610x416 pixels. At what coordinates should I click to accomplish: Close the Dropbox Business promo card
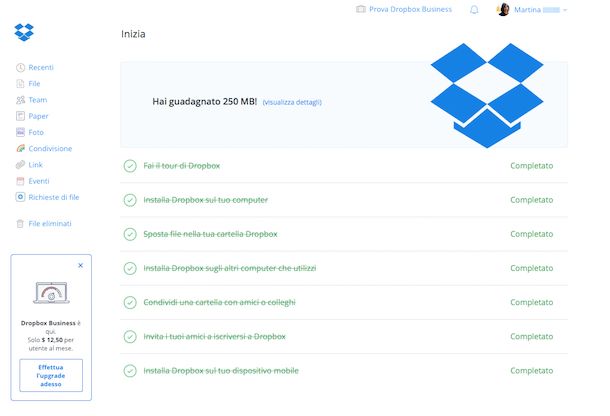pyautogui.click(x=81, y=265)
